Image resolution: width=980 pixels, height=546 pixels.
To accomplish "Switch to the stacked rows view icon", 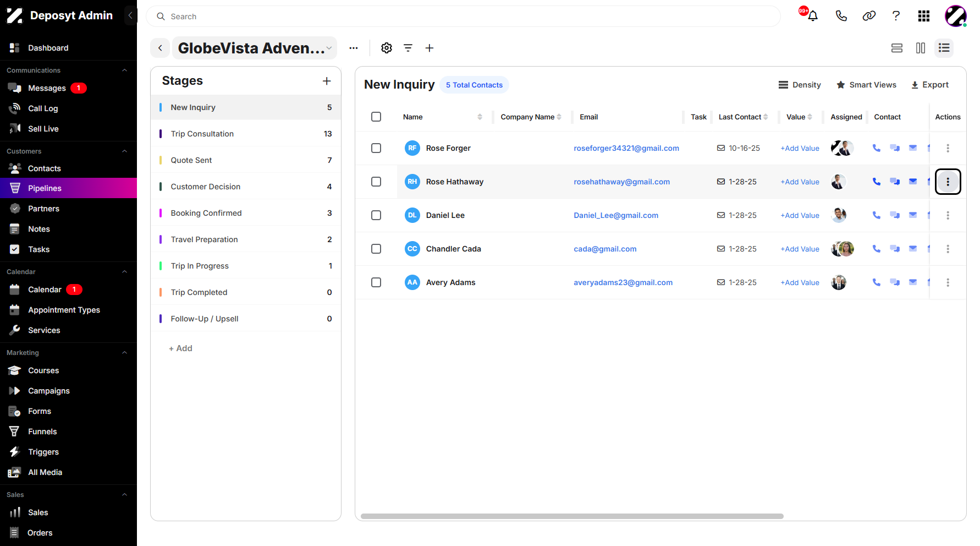I will coord(897,48).
